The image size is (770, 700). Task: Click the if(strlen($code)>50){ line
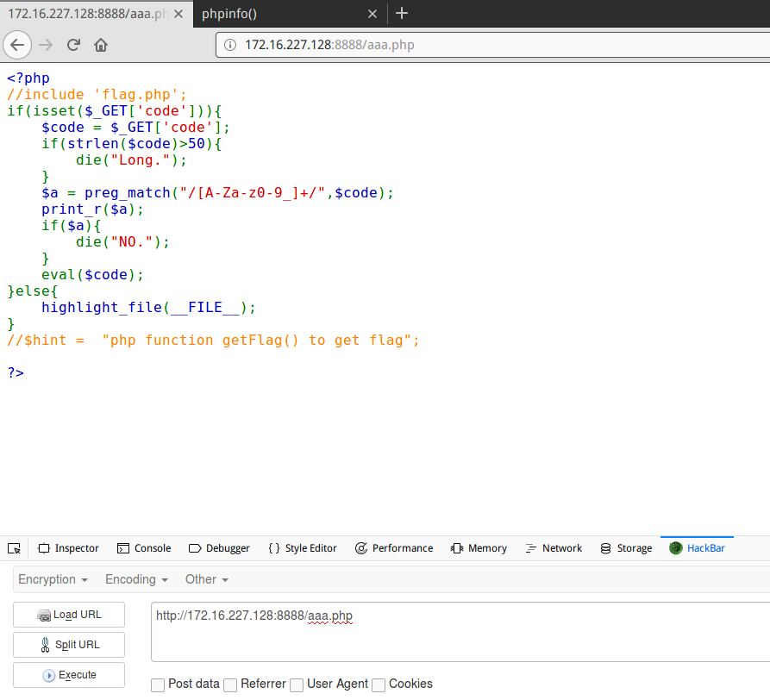point(131,144)
